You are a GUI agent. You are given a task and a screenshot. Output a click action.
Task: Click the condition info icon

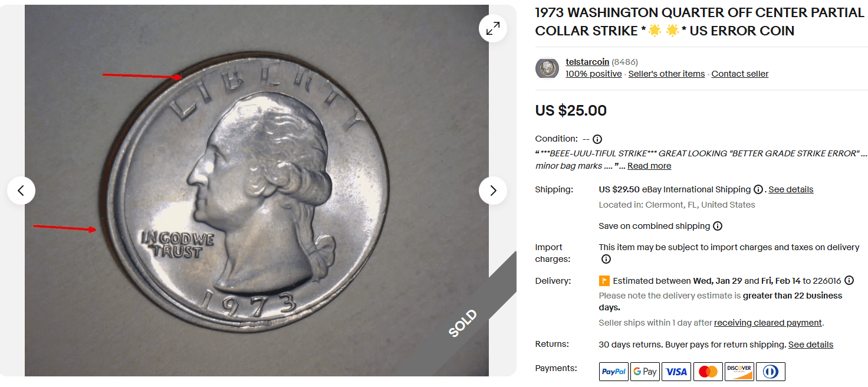coord(597,139)
